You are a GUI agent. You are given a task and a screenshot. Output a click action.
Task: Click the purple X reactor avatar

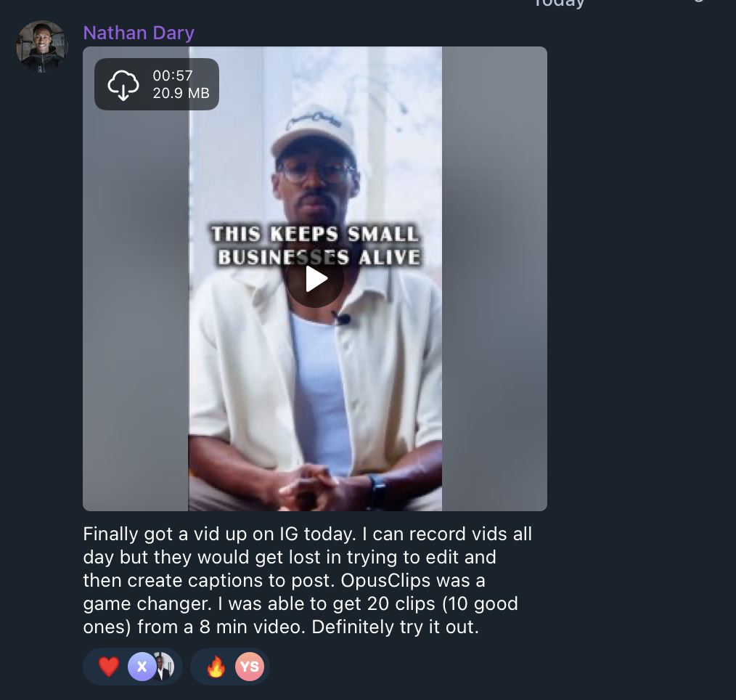tap(142, 667)
